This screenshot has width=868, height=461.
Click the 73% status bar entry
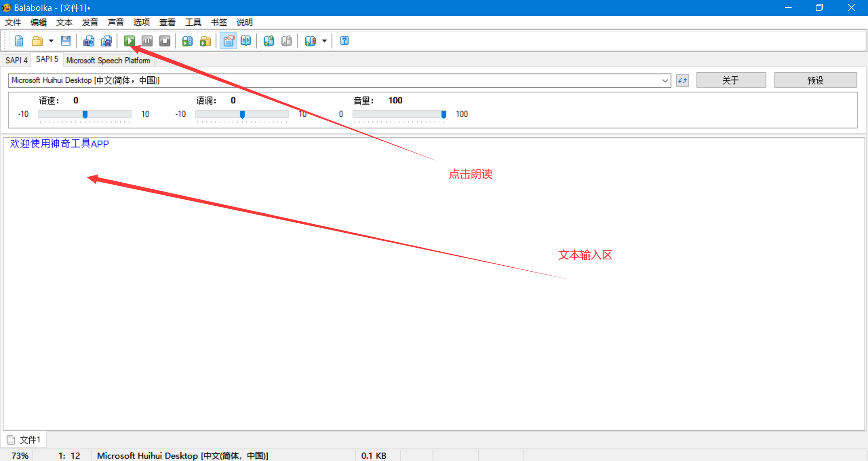(20, 456)
